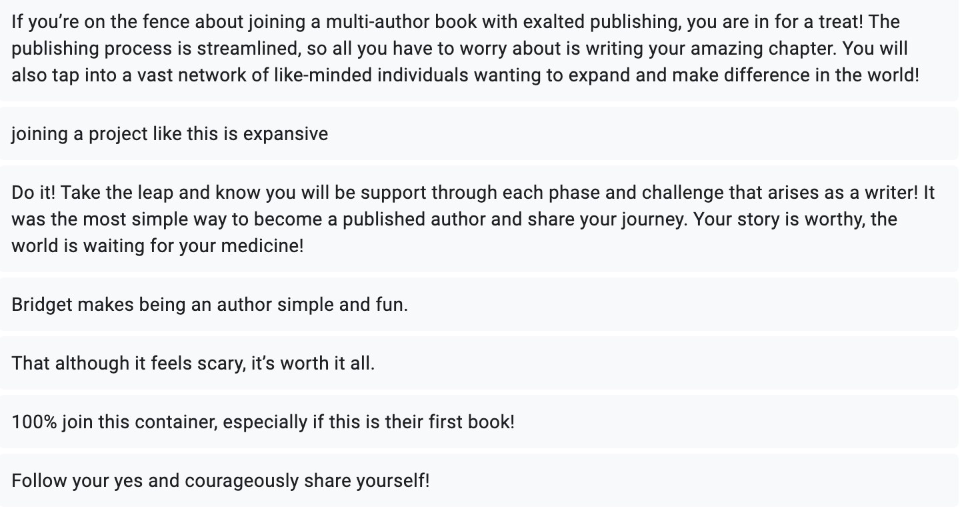
Task: Click the word "expansive" in second response
Action: tap(285, 134)
